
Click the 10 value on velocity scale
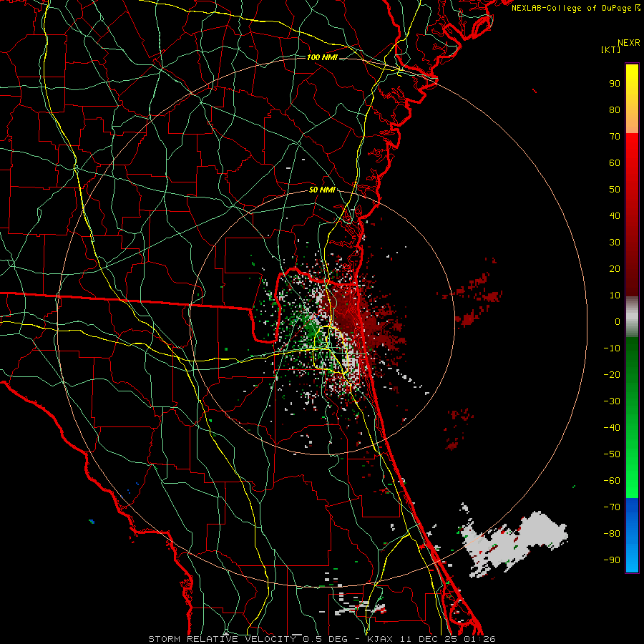(615, 296)
